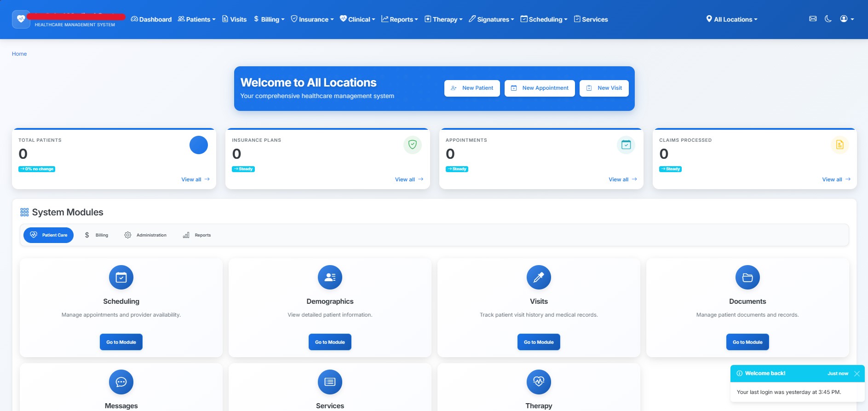Click the '0% no change' badge
This screenshot has height=411, width=868.
click(x=37, y=169)
